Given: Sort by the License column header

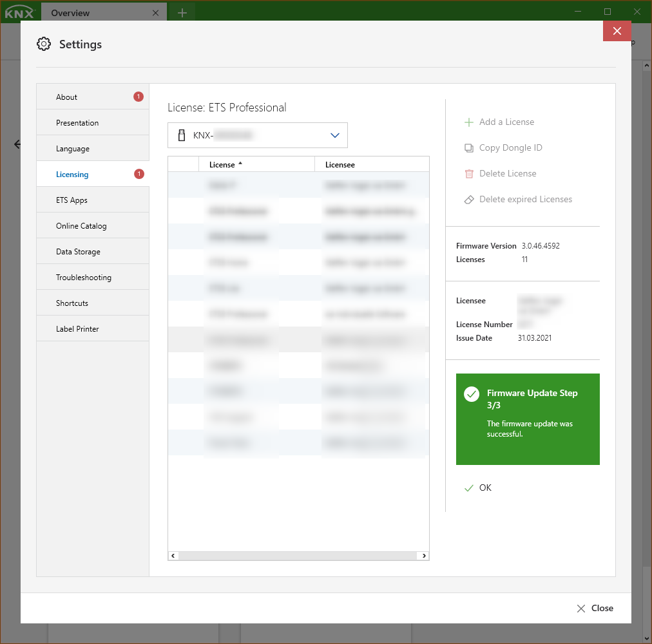Looking at the screenshot, I should [256, 165].
